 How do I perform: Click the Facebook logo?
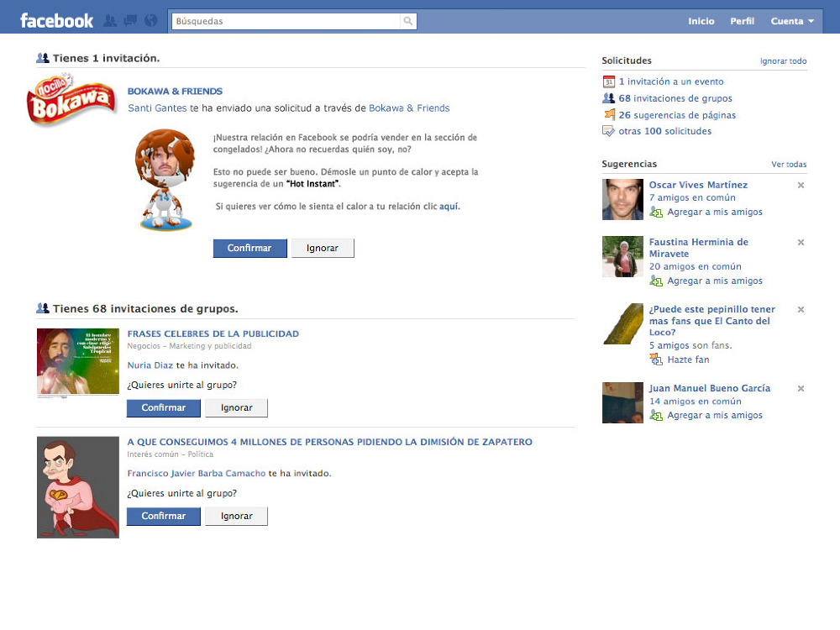(56, 21)
